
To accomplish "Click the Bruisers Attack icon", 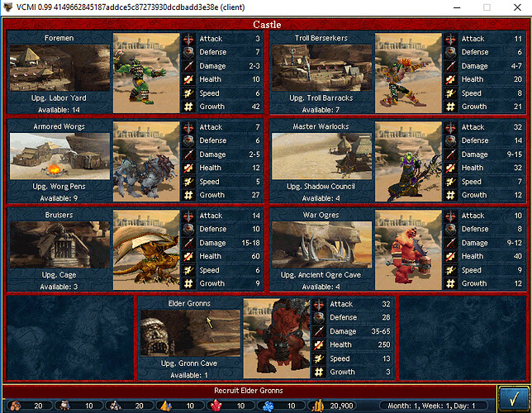I will point(188,216).
